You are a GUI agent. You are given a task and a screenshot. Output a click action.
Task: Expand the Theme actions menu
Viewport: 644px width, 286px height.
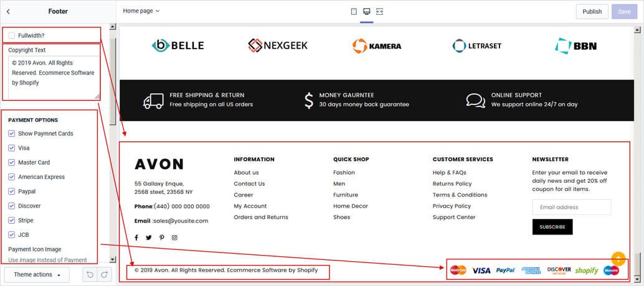coord(37,274)
